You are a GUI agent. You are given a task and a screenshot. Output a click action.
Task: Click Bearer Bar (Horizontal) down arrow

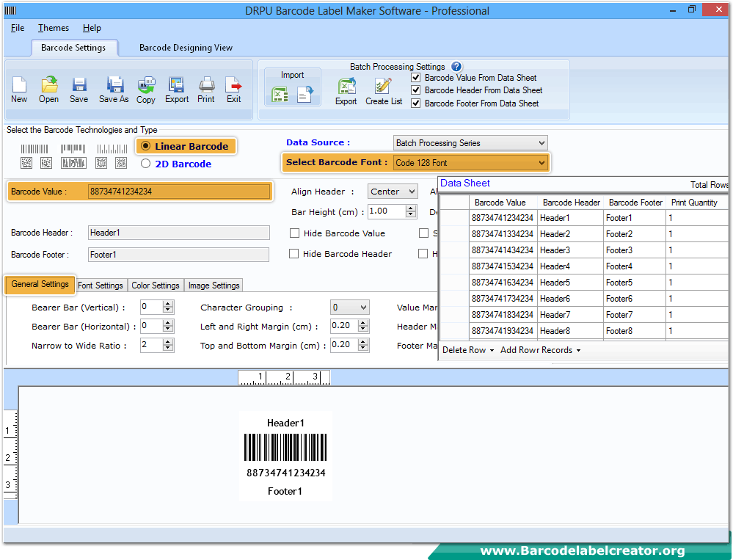[x=168, y=329]
